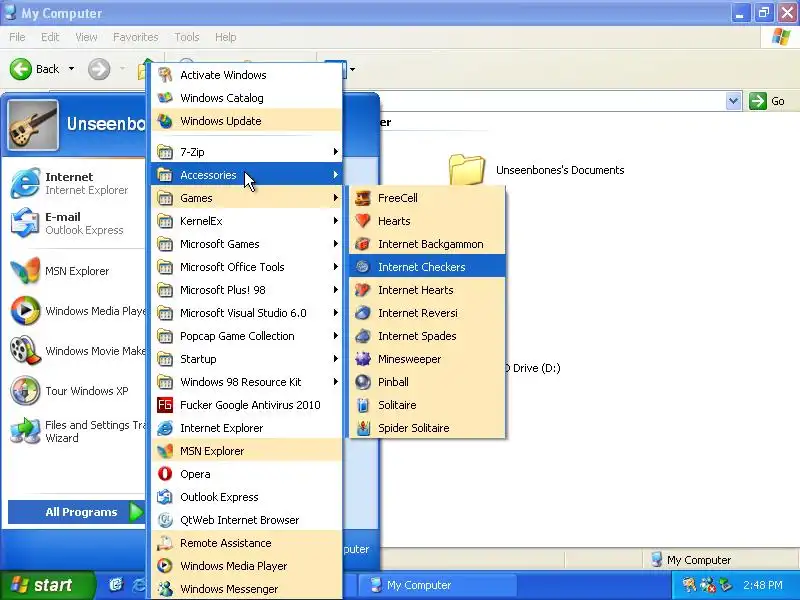Screen dimensions: 800x600
Task: Open Microsoft Visual Studio 6.0 folder
Action: [x=246, y=313]
